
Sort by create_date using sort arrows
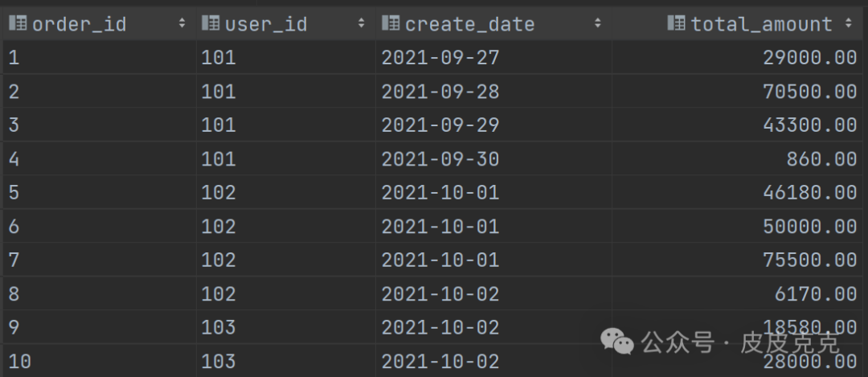597,24
